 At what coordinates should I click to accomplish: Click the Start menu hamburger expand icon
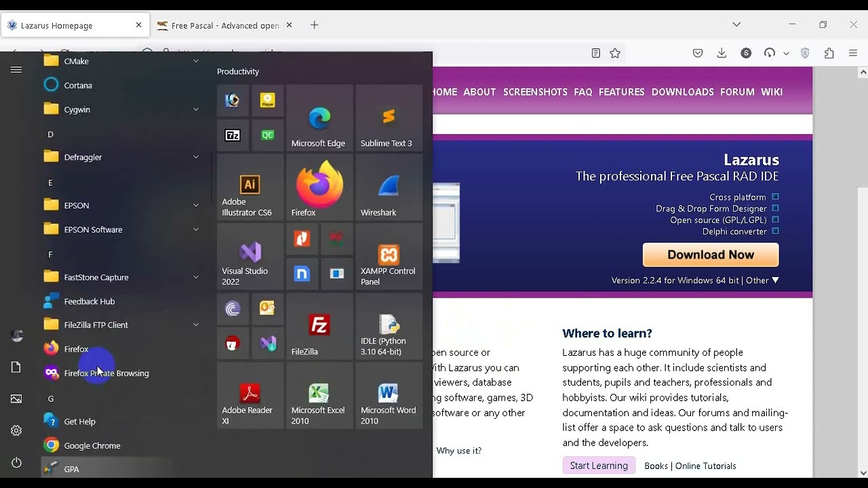16,69
